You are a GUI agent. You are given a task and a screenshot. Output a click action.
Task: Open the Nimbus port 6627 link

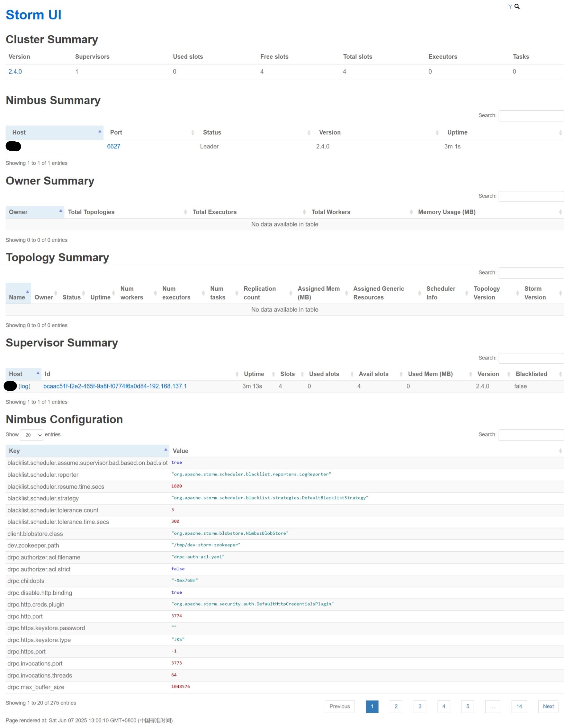tap(113, 147)
